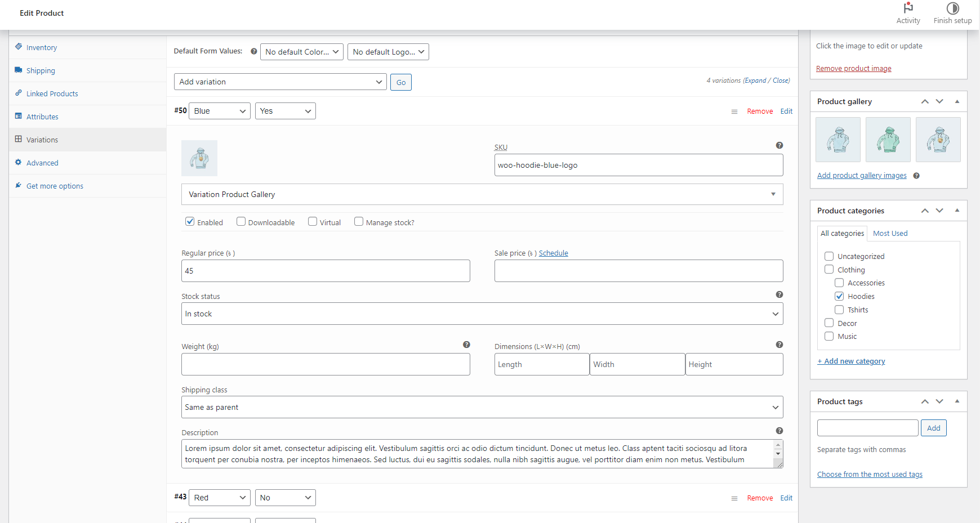Open the Activity flag icon
Viewport: 980px width, 523px height.
[908, 8]
